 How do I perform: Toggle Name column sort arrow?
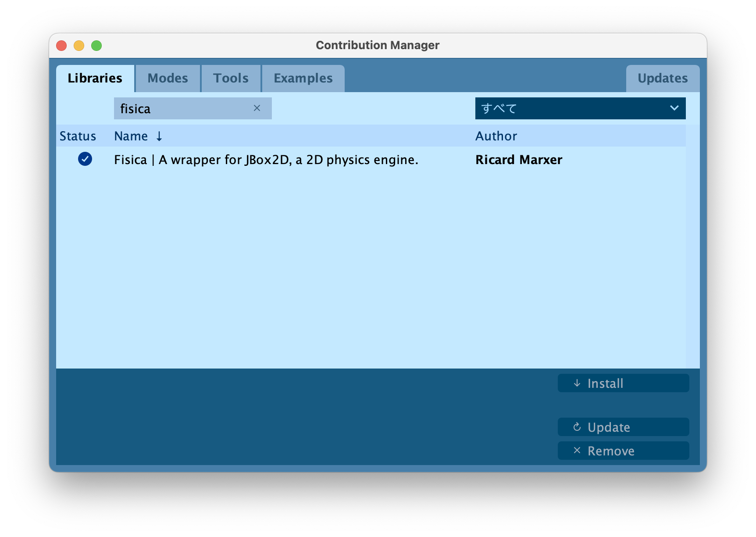click(159, 136)
